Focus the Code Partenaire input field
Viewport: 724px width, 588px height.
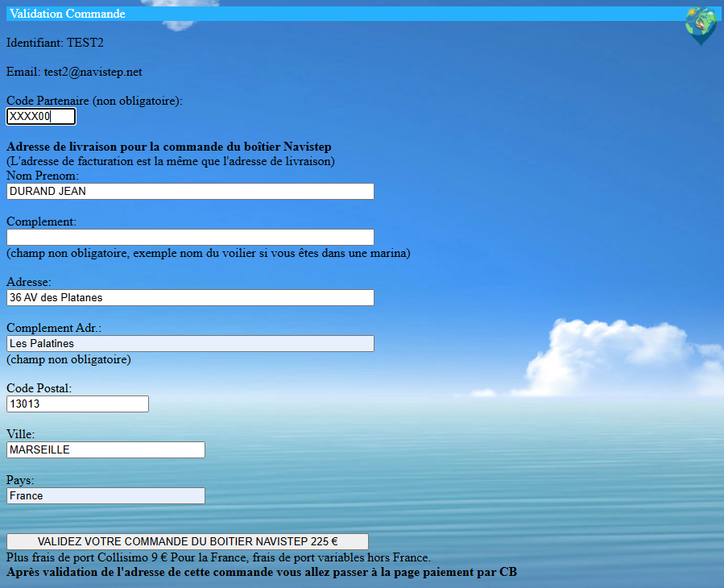click(x=41, y=117)
